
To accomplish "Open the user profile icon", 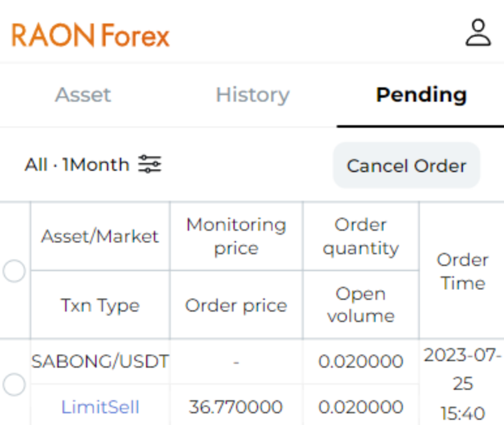I will pos(478,33).
